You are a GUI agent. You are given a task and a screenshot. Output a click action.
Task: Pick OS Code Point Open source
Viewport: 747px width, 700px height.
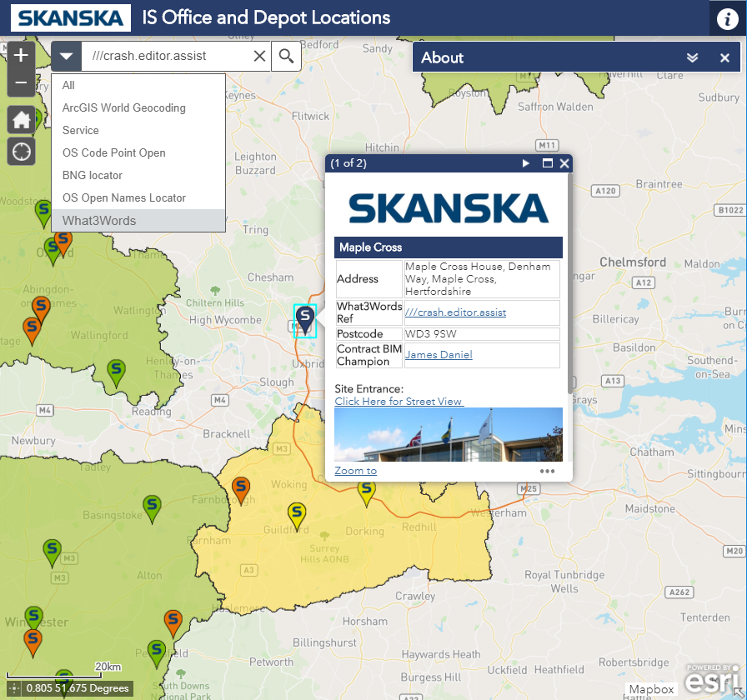(x=113, y=152)
